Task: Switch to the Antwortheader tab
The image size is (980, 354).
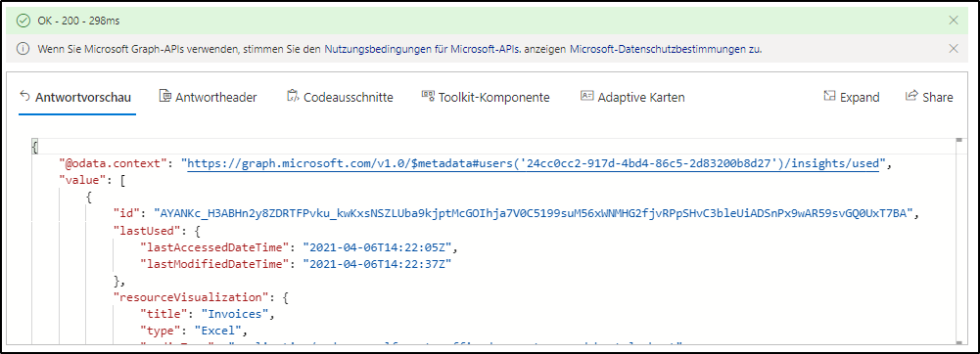Action: pyautogui.click(x=209, y=98)
